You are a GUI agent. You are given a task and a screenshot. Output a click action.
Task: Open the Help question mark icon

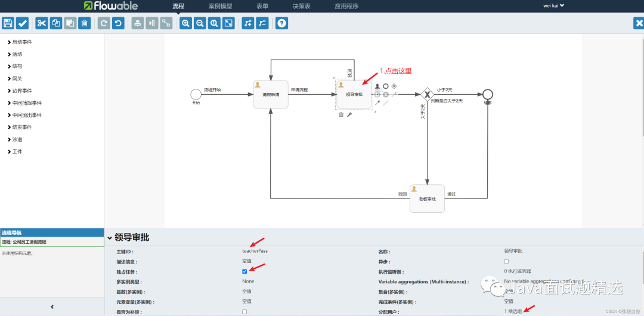282,23
